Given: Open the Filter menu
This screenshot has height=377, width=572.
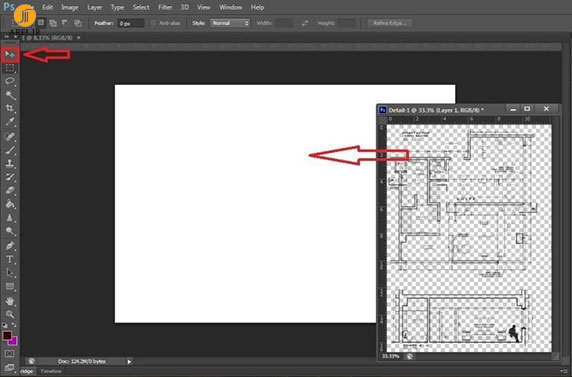Looking at the screenshot, I should coord(165,7).
